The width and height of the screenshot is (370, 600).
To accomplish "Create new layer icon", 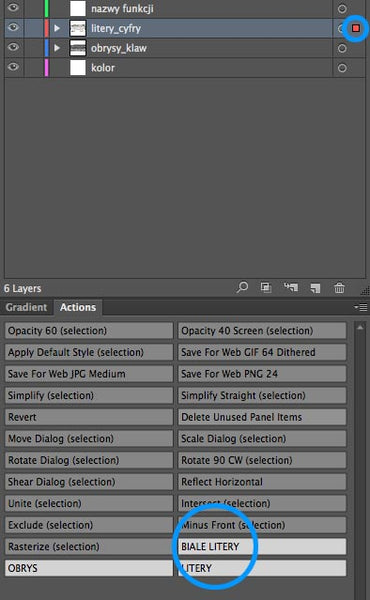I will pyautogui.click(x=315, y=288).
